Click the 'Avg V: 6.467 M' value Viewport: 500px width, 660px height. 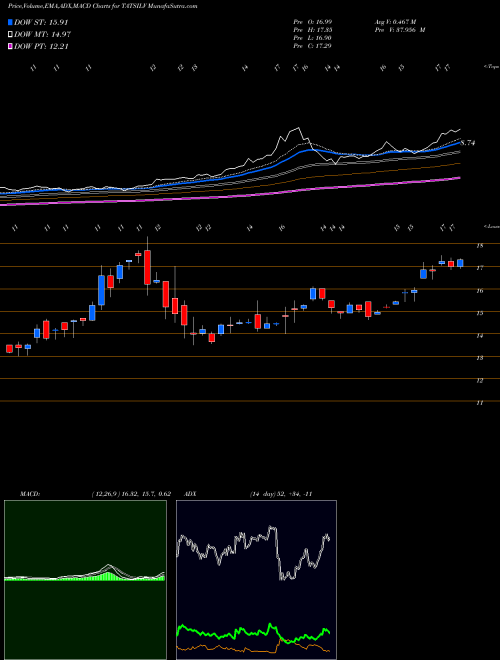click(394, 21)
